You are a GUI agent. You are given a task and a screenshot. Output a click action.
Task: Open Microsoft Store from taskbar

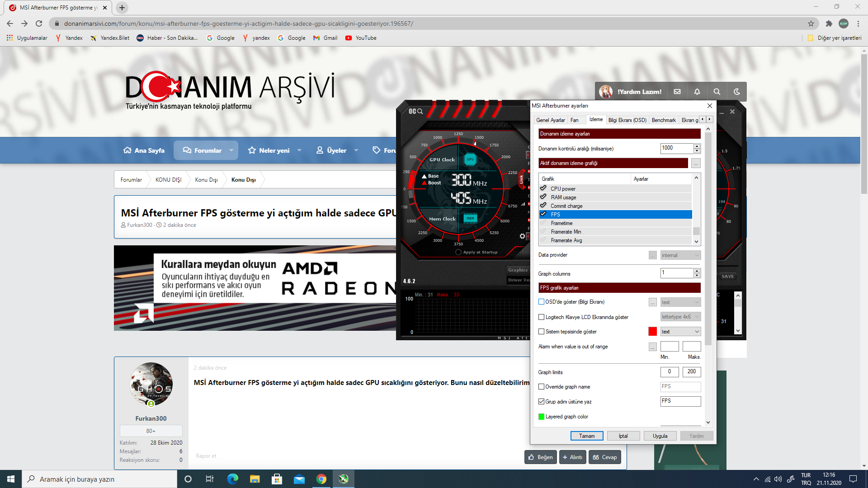click(277, 479)
